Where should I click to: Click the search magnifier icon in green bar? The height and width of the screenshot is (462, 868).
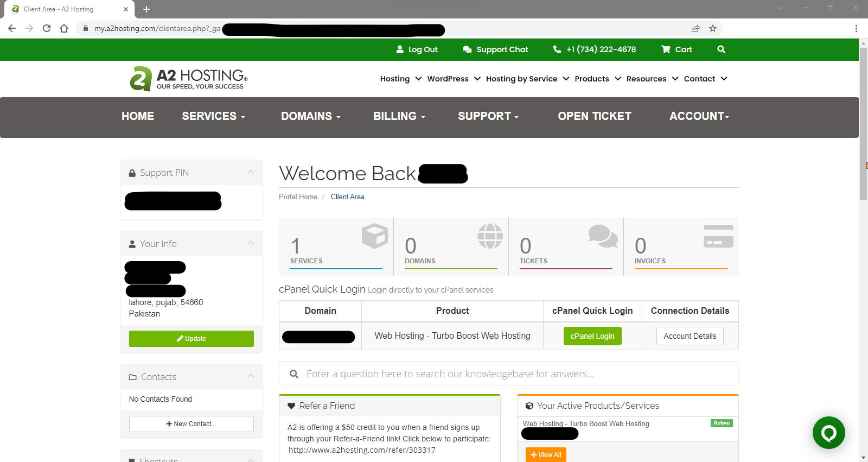coord(721,49)
